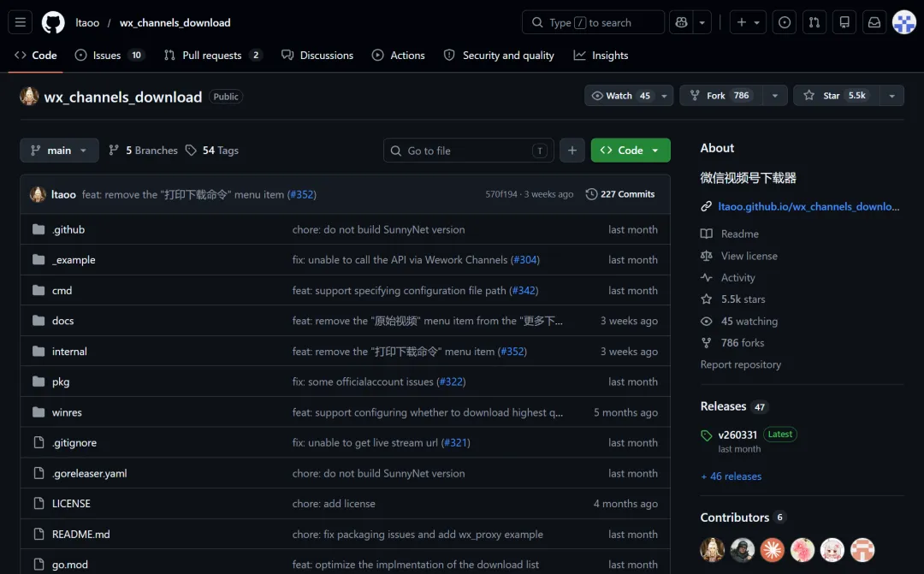924x574 pixels.
Task: Open the main branch selector
Action: click(x=59, y=151)
